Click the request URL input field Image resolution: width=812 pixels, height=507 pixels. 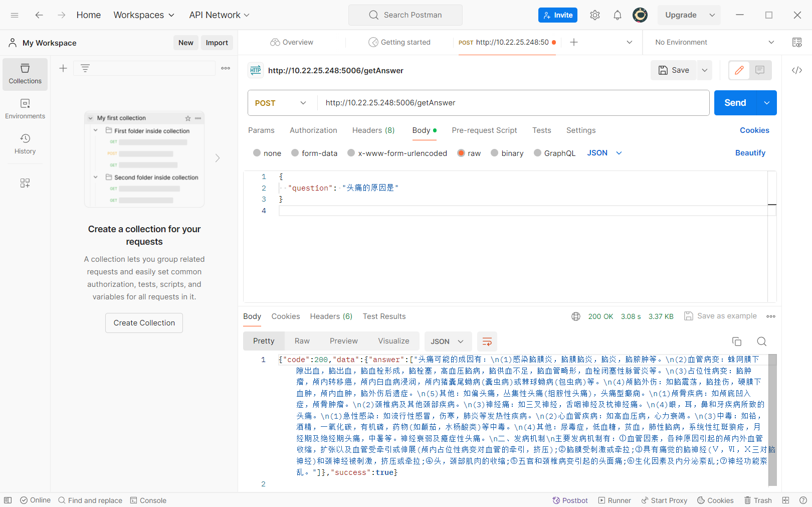tap(513, 103)
